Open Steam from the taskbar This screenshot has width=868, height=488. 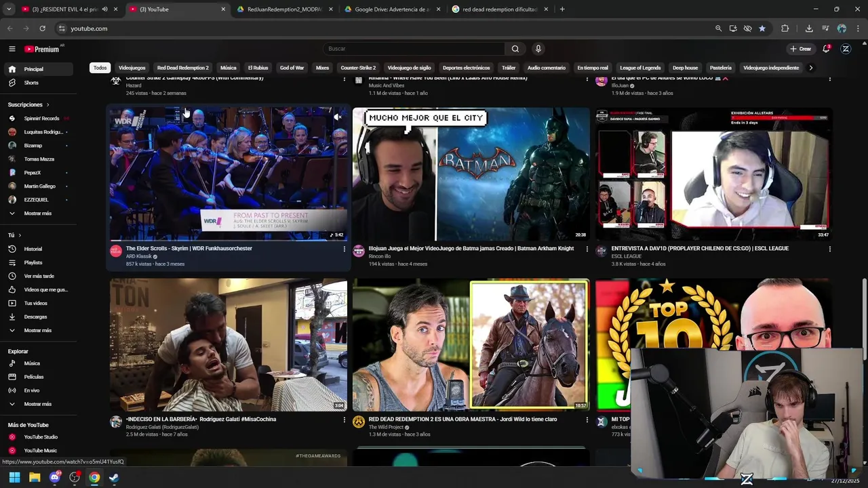point(114,477)
